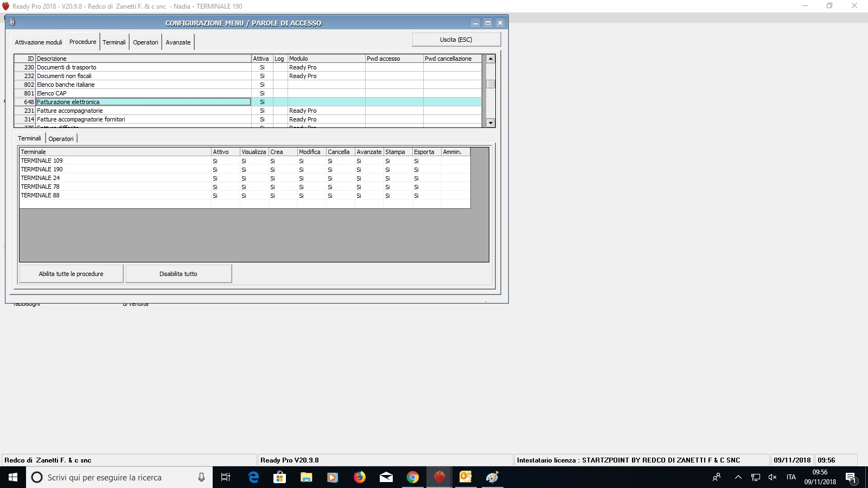Click the microphone icon in search box
Viewport: 868px width, 488px height.
(x=201, y=477)
